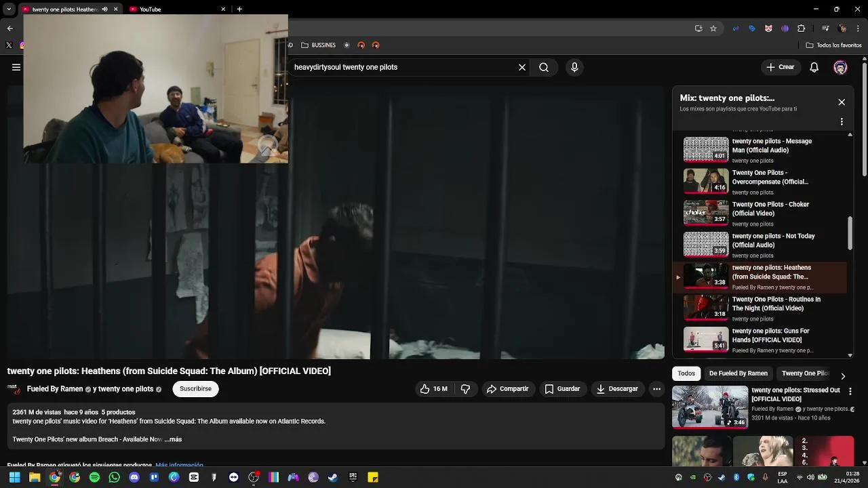The image size is (868, 488).
Task: Bookmark this page with star icon
Action: tap(713, 28)
